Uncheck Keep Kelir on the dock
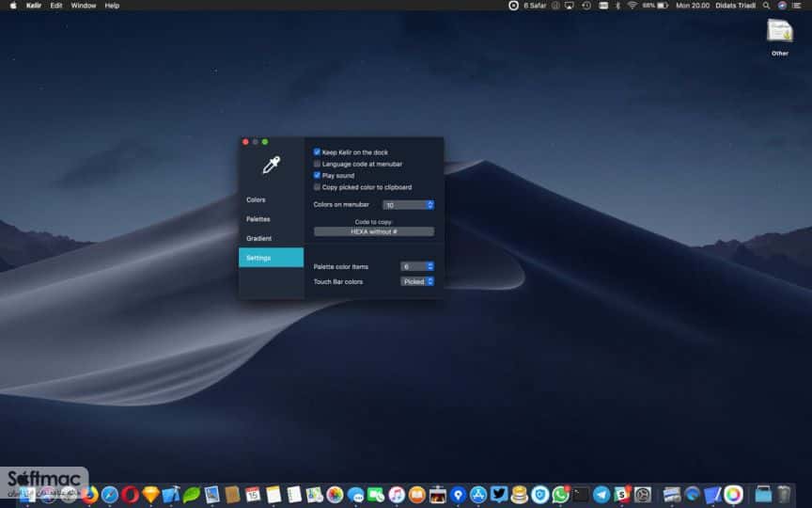 pos(317,151)
